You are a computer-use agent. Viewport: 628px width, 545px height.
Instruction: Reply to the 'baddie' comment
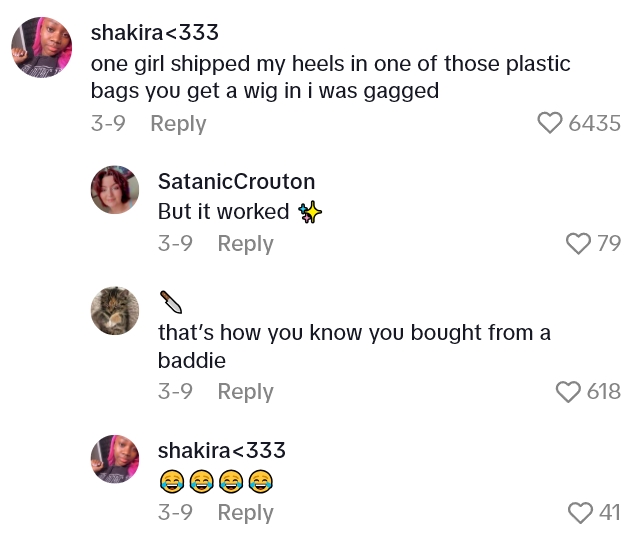point(245,391)
